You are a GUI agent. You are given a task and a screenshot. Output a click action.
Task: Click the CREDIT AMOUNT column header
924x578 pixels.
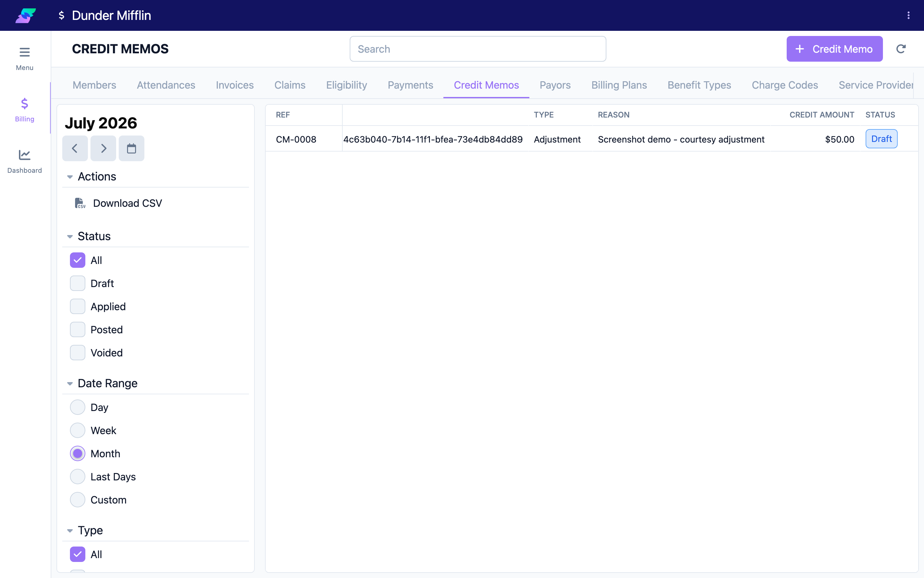822,115
